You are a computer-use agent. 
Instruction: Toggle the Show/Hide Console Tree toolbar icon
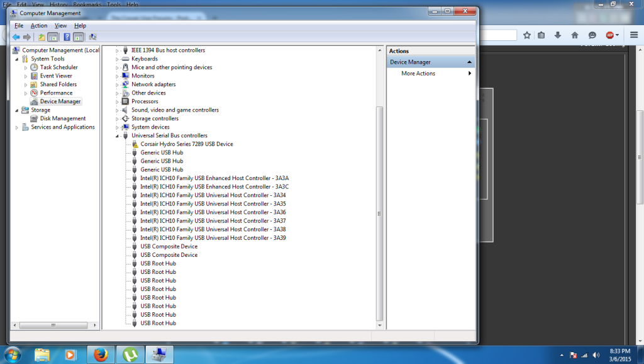coord(53,37)
